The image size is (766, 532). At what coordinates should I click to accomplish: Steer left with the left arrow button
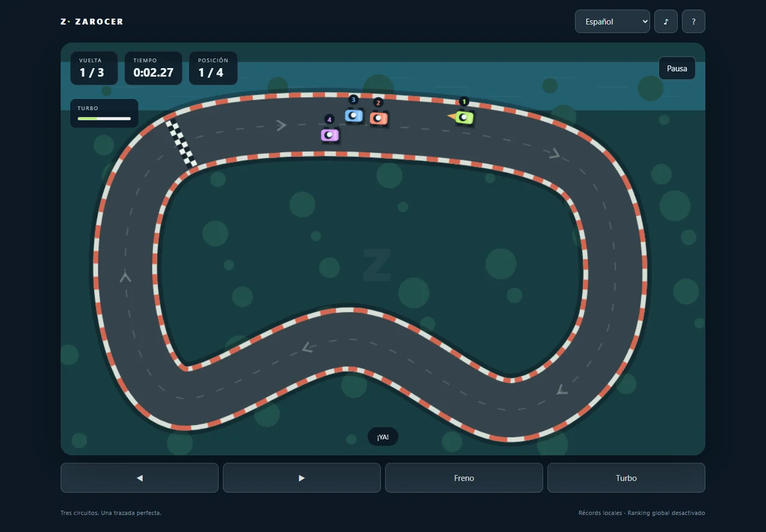pyautogui.click(x=139, y=478)
